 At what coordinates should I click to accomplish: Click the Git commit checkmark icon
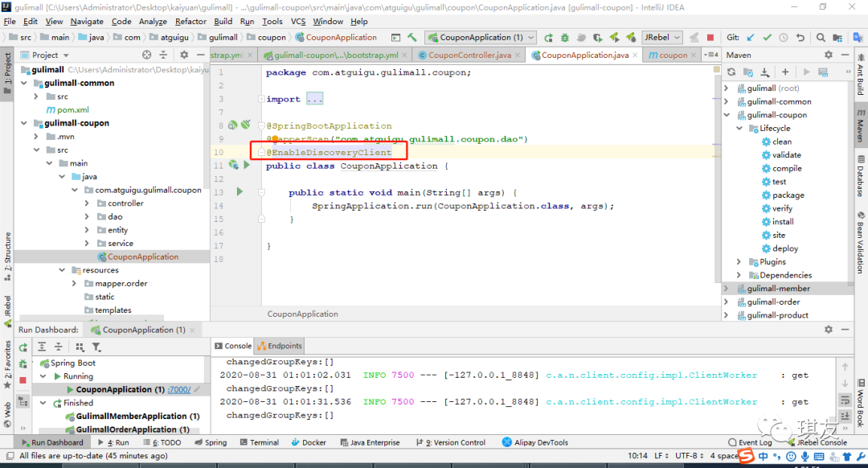[767, 37]
